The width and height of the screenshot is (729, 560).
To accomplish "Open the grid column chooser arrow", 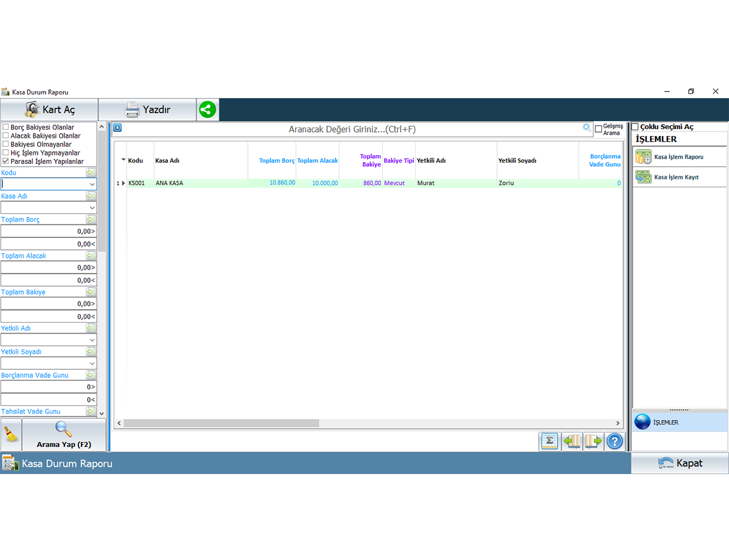I will pos(123,160).
